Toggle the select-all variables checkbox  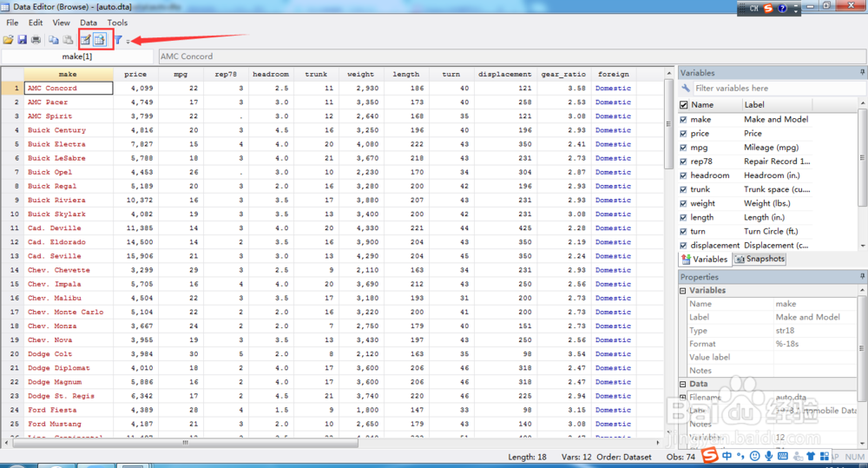[x=684, y=105]
